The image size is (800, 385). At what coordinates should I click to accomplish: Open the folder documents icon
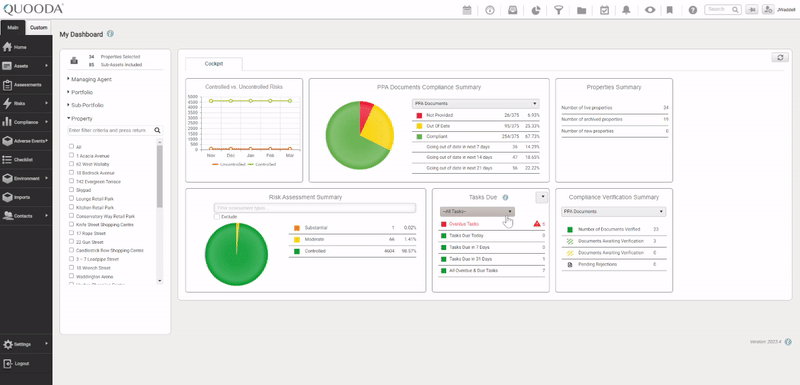pyautogui.click(x=581, y=10)
